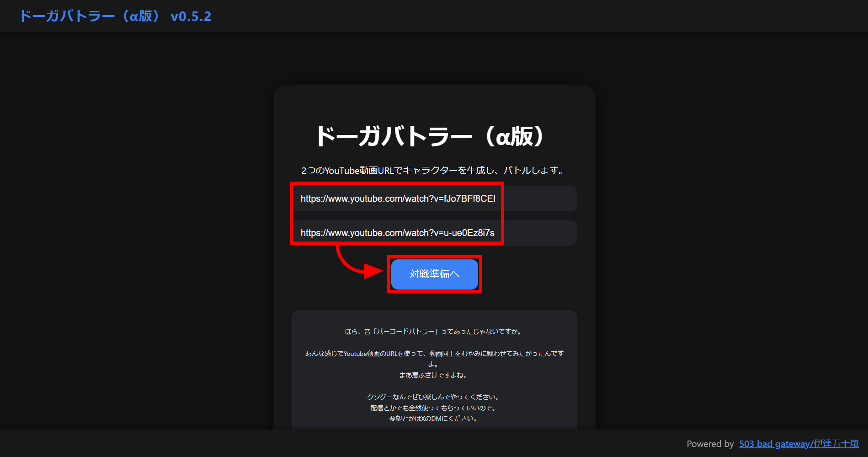Open the 503 bad gateway/伊達五十嵐 link
868x457 pixels.
click(x=799, y=444)
